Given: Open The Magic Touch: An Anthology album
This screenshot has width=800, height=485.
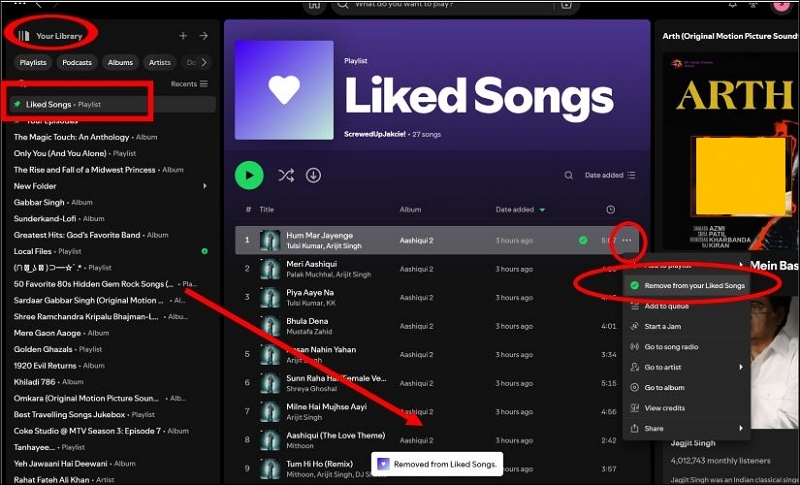Looking at the screenshot, I should 85,137.
